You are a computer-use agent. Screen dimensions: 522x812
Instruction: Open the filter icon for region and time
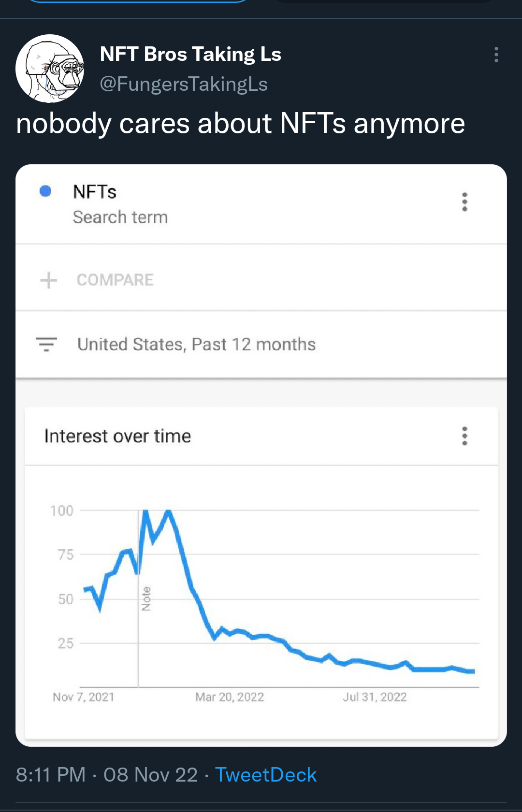[x=46, y=344]
